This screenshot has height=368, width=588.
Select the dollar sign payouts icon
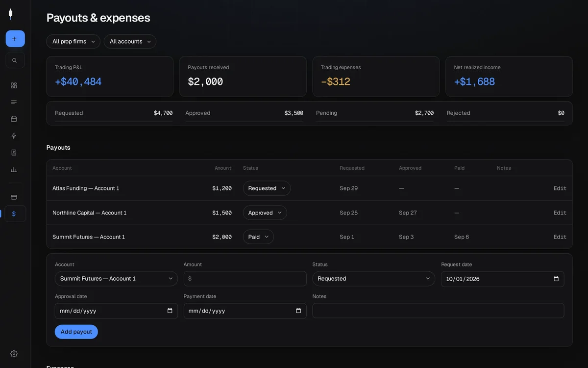pyautogui.click(x=15, y=214)
